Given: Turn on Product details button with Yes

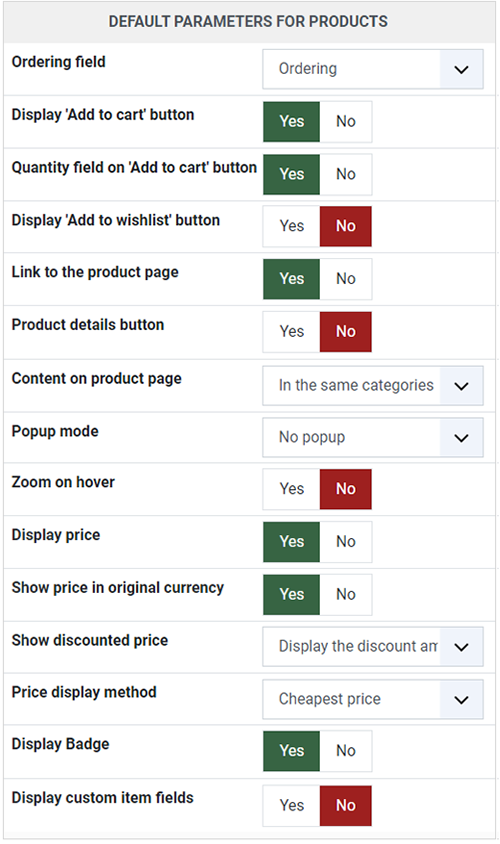Looking at the screenshot, I should point(291,332).
